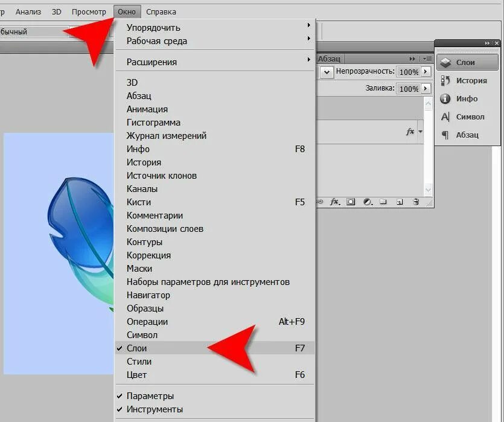Choose Маски from the menu

pyautogui.click(x=215, y=269)
